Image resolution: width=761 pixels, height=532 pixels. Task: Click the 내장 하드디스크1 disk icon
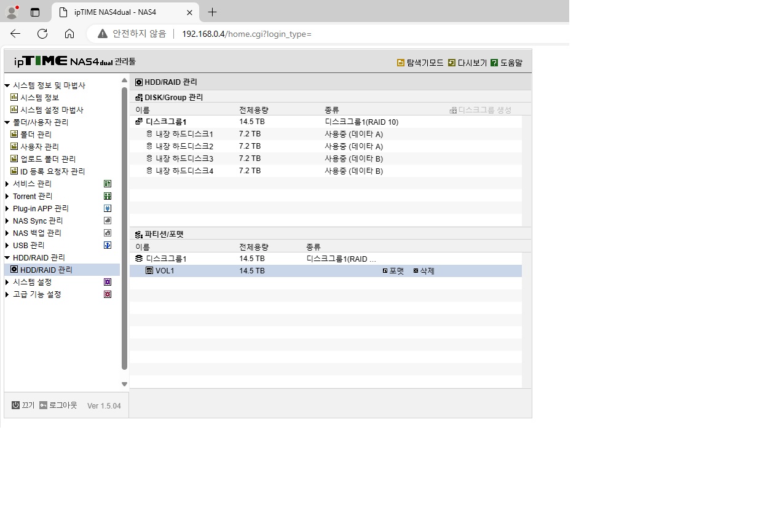point(149,134)
